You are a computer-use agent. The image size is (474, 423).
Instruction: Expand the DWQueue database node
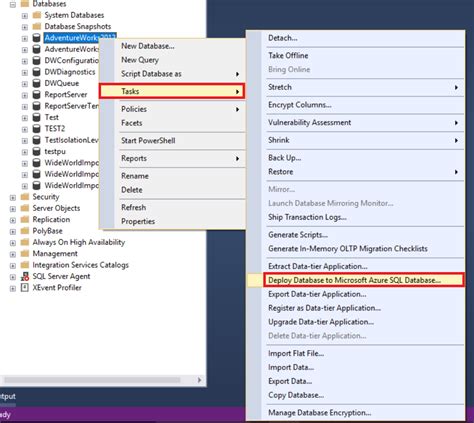[x=25, y=84]
